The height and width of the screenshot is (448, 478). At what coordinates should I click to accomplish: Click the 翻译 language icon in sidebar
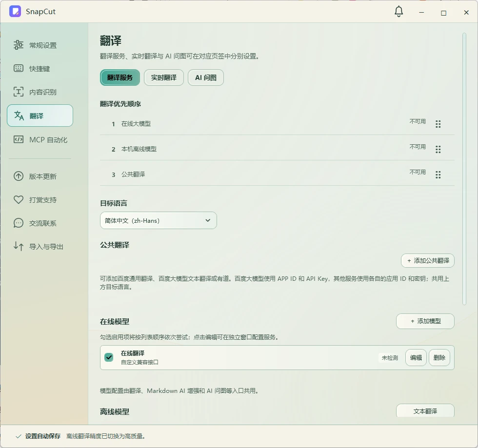[x=19, y=116]
